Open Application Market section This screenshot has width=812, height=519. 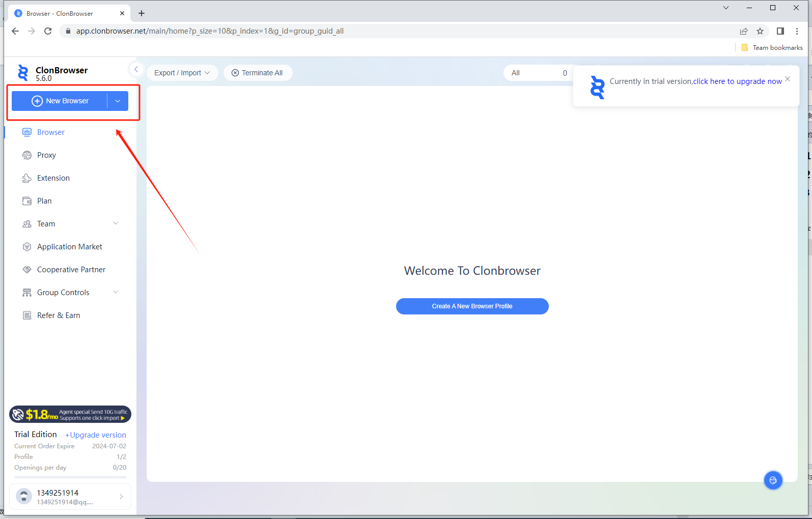(71, 247)
